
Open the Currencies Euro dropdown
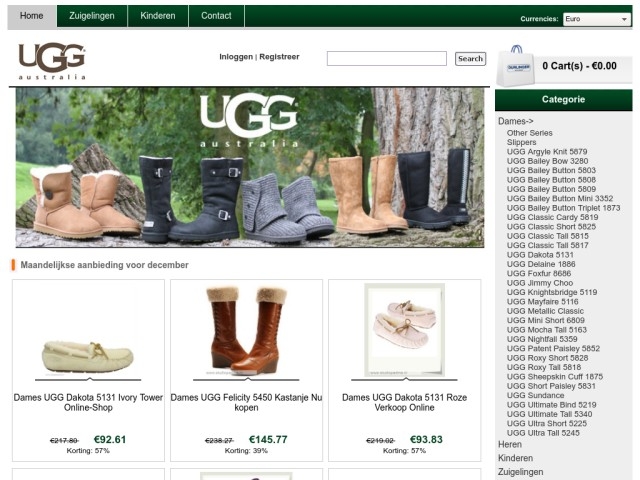597,19
